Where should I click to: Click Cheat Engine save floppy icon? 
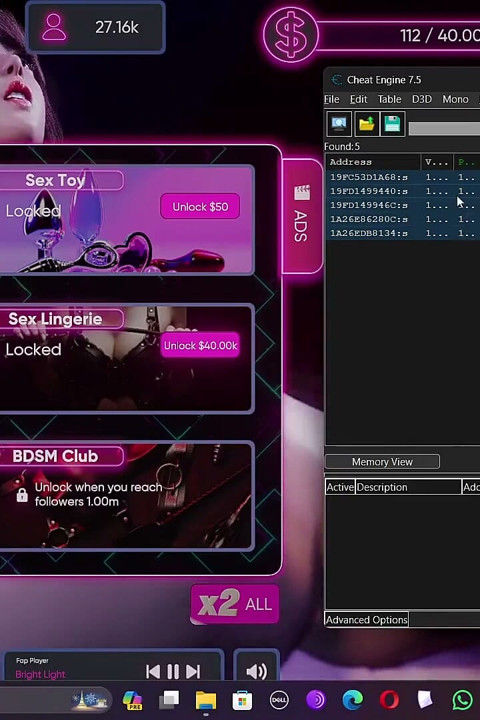[392, 124]
